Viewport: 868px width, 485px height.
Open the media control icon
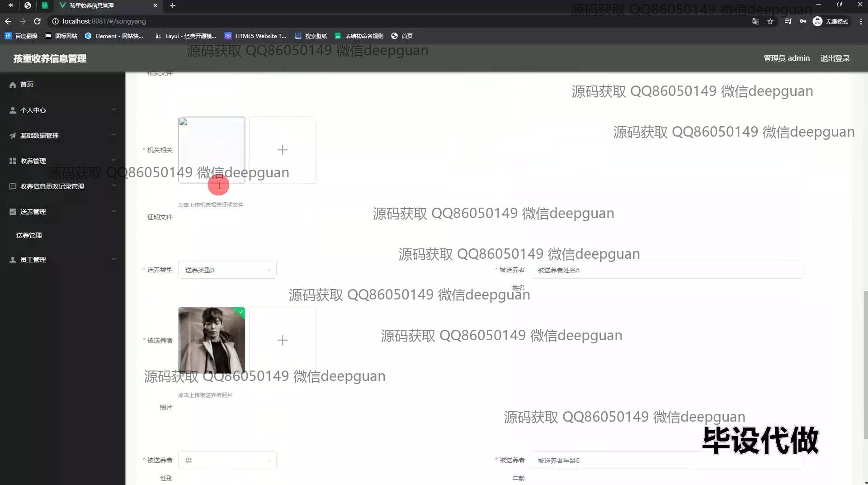pos(788,21)
